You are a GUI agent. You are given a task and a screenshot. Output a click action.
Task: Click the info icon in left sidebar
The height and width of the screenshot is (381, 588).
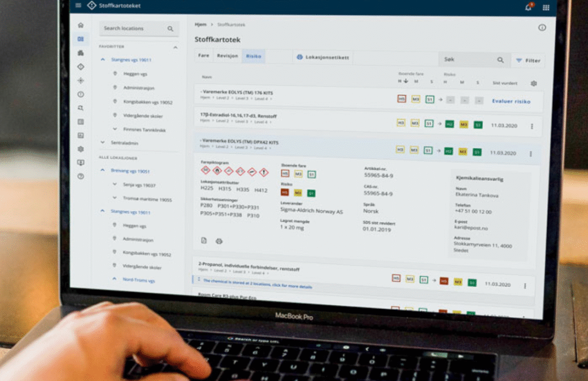80,95
